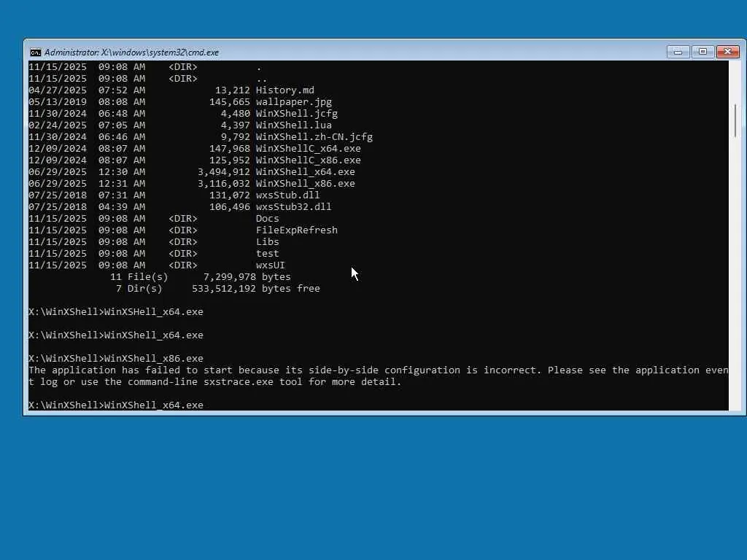Click the Libs directory entry

[x=267, y=242]
